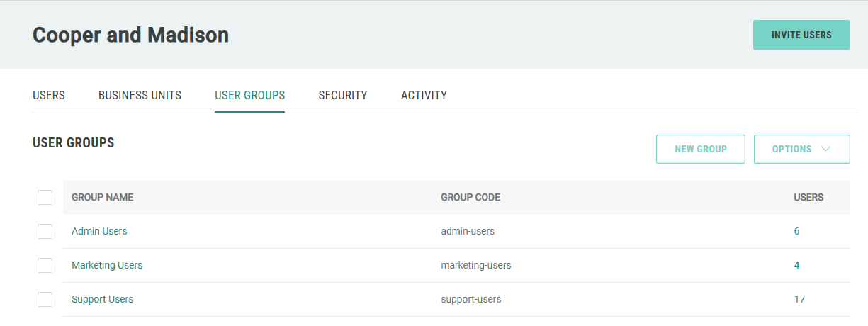Select the Support Users row checkbox
Image resolution: width=868 pixels, height=326 pixels.
point(45,299)
